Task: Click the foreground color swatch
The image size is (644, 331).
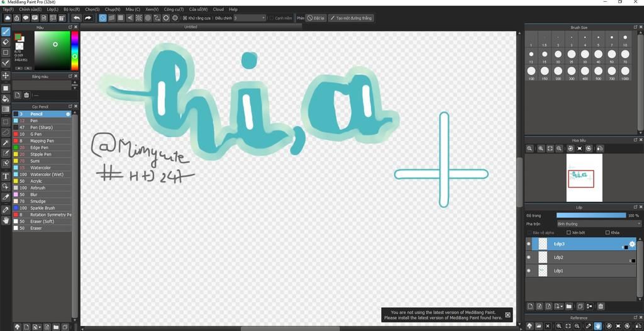Action: click(x=18, y=36)
